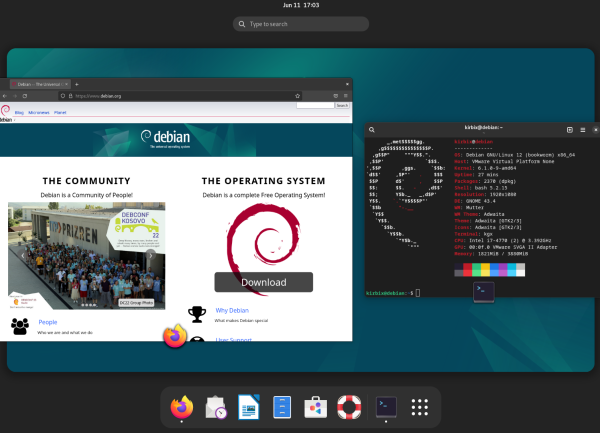Show previous carousel photo
Image resolution: width=600 pixels, height=433 pixels.
point(23,256)
